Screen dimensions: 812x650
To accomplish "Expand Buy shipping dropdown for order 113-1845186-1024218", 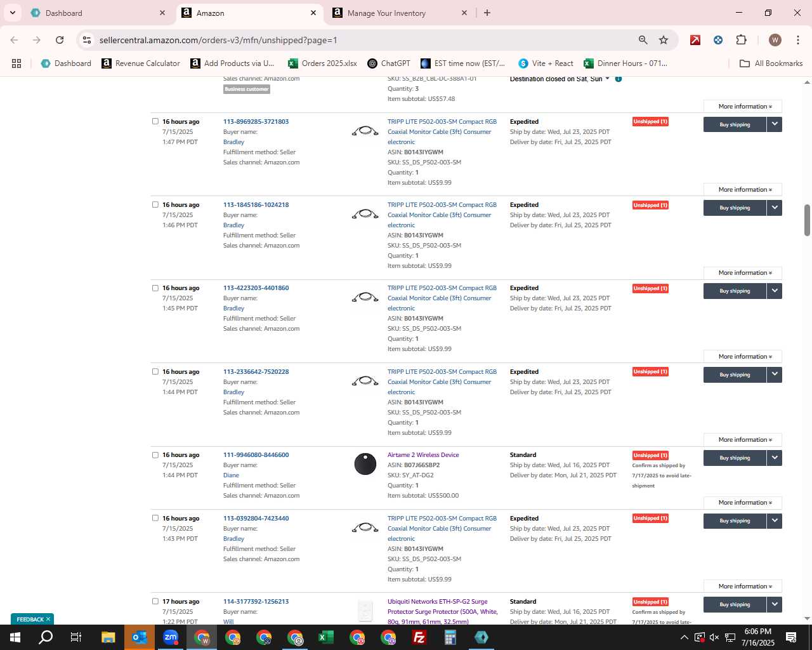I will tap(775, 208).
